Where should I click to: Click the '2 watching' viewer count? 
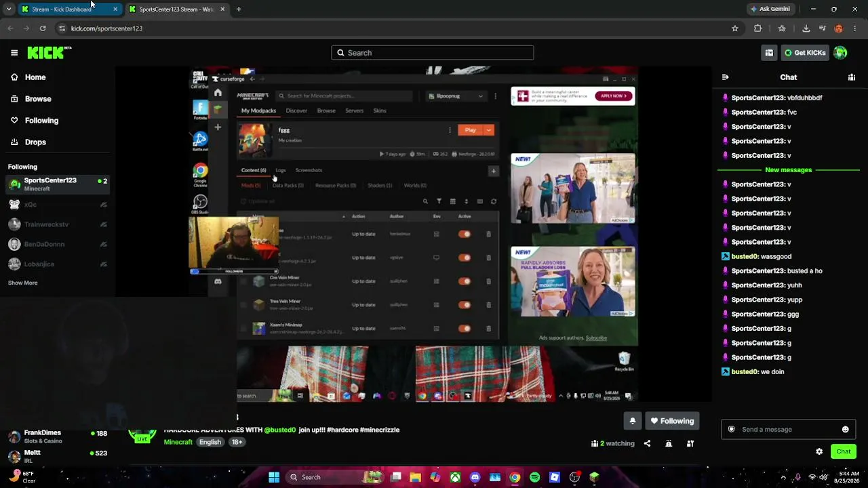613,443
